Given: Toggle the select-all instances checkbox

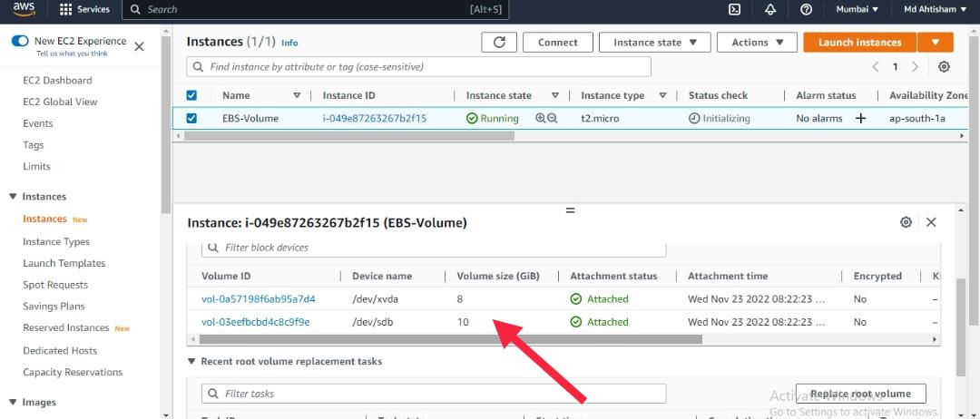Looking at the screenshot, I should click(191, 95).
